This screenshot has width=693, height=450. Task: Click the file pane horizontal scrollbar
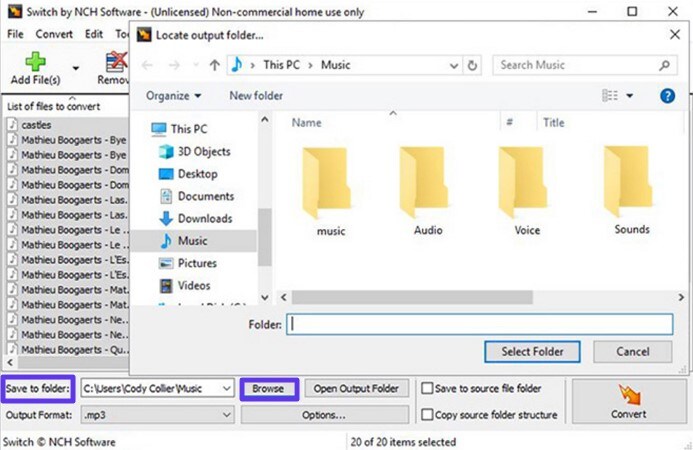click(412, 297)
